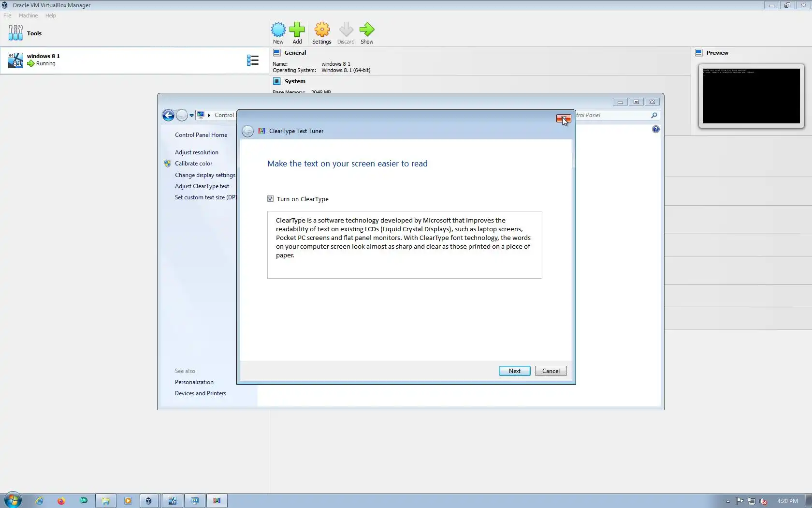This screenshot has width=812, height=508.
Task: Open the Calibrate color link
Action: click(x=193, y=164)
